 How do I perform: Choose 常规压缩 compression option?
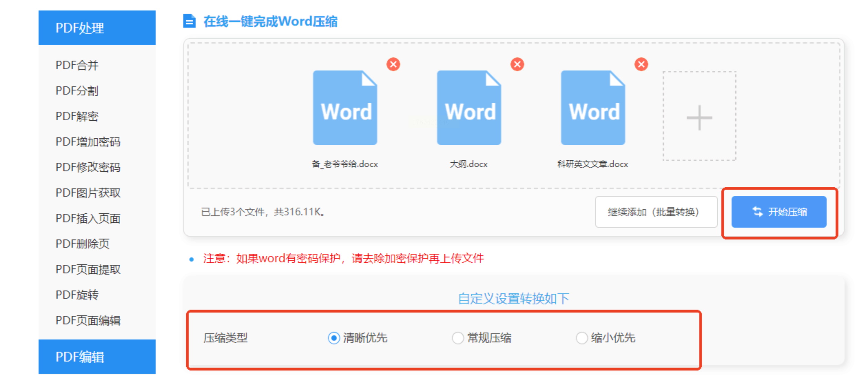click(x=458, y=338)
